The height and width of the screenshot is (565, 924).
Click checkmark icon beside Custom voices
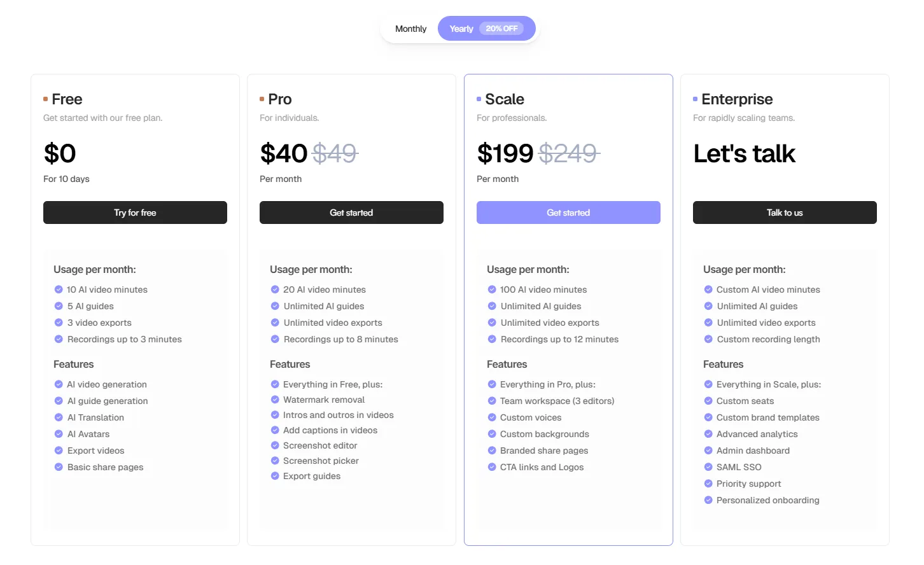point(492,417)
